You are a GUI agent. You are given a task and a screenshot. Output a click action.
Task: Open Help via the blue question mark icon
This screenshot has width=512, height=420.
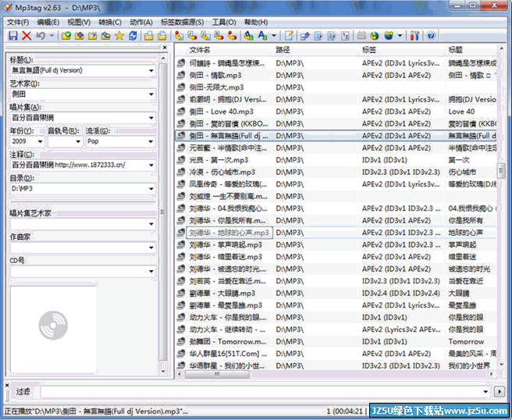coord(431,36)
